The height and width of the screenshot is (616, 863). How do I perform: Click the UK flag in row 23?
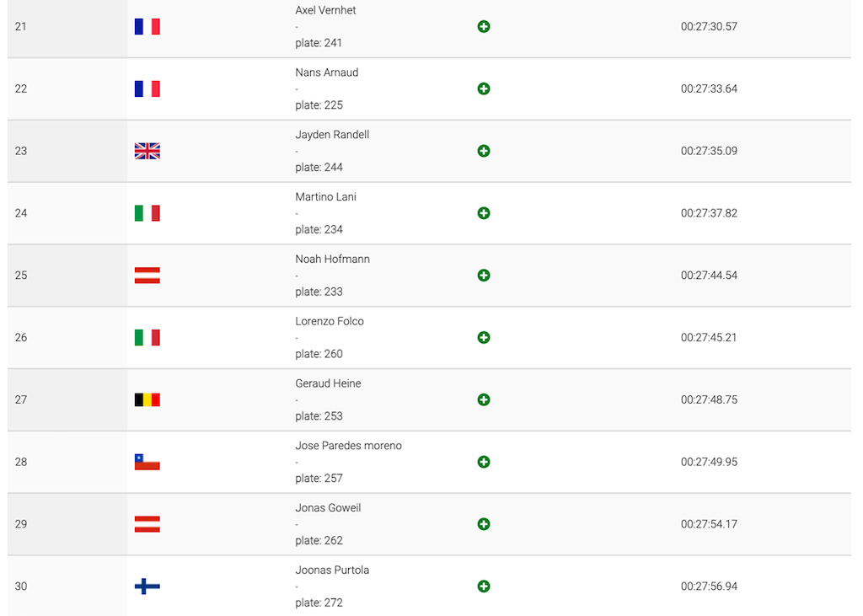pos(147,151)
